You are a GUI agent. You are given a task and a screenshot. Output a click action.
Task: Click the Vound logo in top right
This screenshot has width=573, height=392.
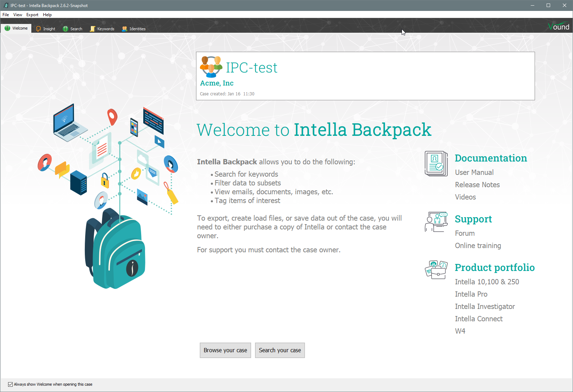(558, 27)
